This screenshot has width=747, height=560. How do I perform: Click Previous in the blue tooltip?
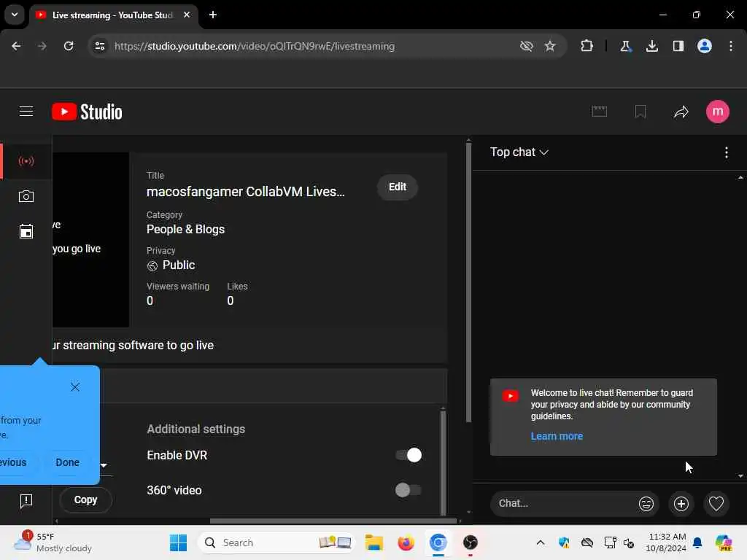[13, 462]
